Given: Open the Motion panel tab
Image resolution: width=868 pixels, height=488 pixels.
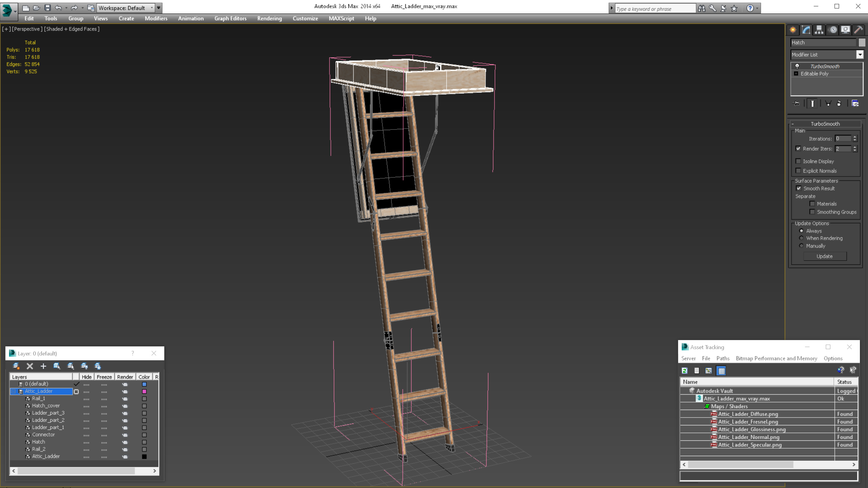Looking at the screenshot, I should click(x=833, y=30).
